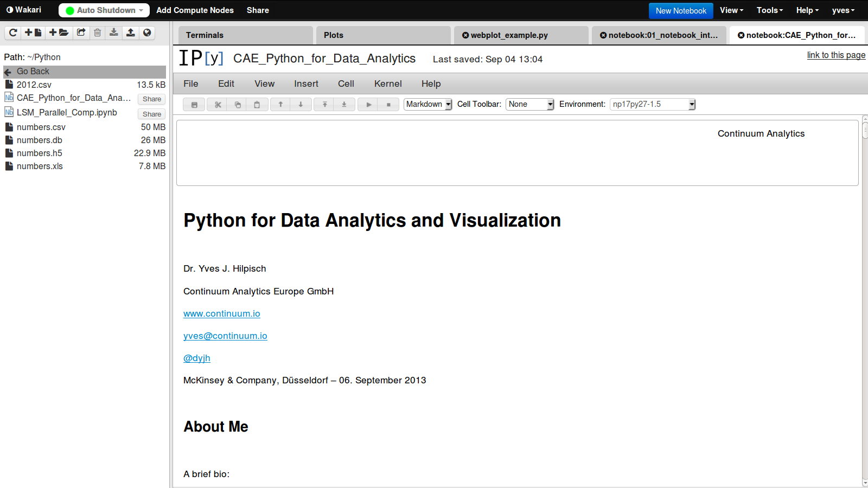Expand the Help menu in the top black bar

[x=807, y=10]
